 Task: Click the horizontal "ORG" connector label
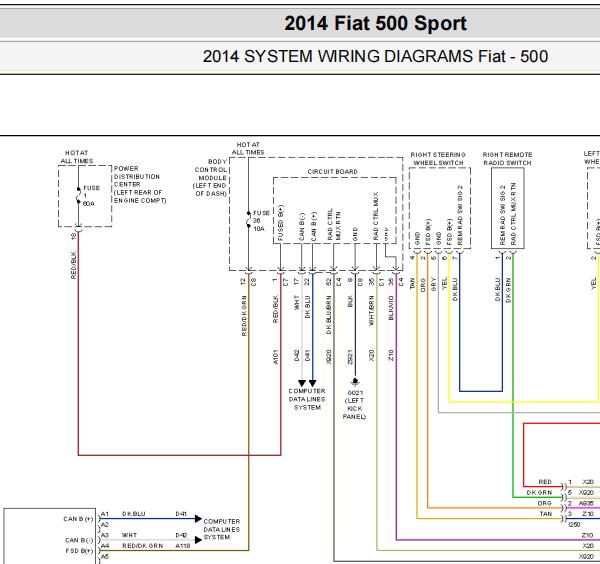click(545, 503)
